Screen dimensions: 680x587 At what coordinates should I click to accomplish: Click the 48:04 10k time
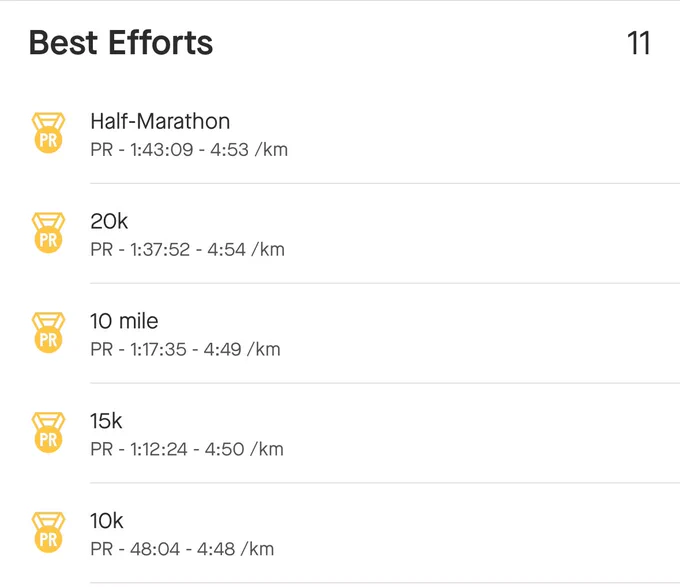[155, 549]
